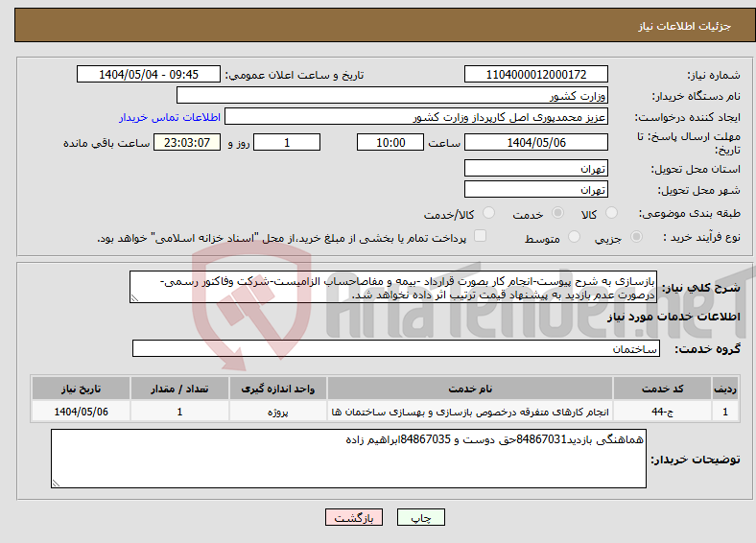Click the شهر محل تحویل label
Viewport: 756px width, 543px height.
point(699,191)
